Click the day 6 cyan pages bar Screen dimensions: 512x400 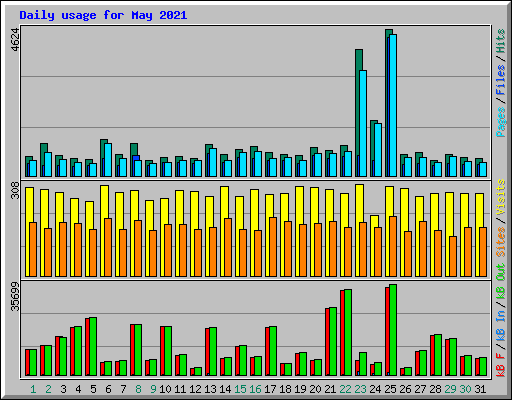(x=108, y=160)
